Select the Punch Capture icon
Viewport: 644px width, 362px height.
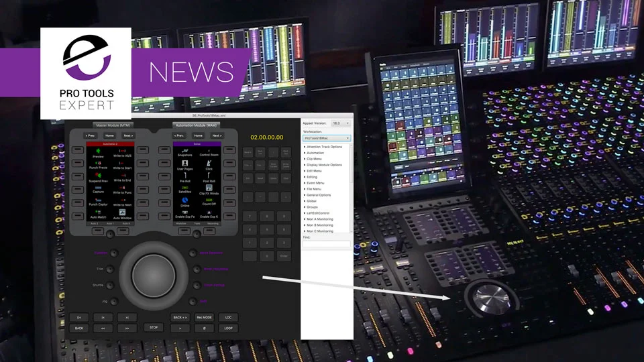(98, 200)
